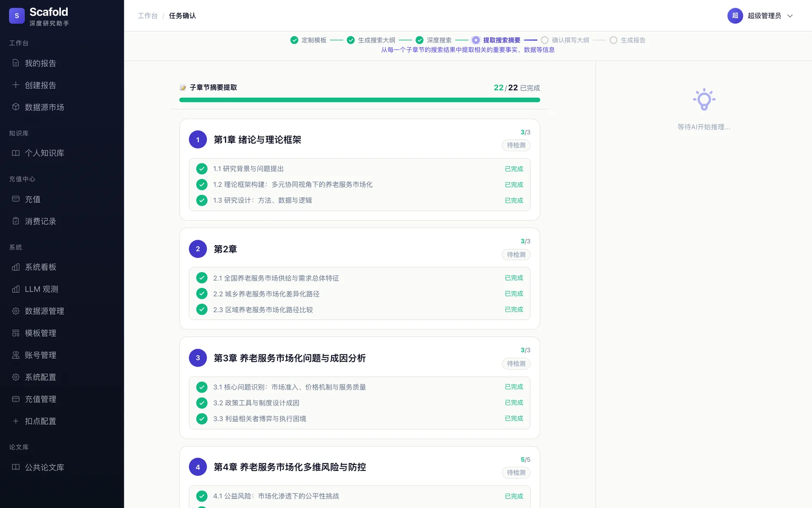The image size is (812, 508).
Task: Open 我的报告 document icon
Action: pos(16,63)
